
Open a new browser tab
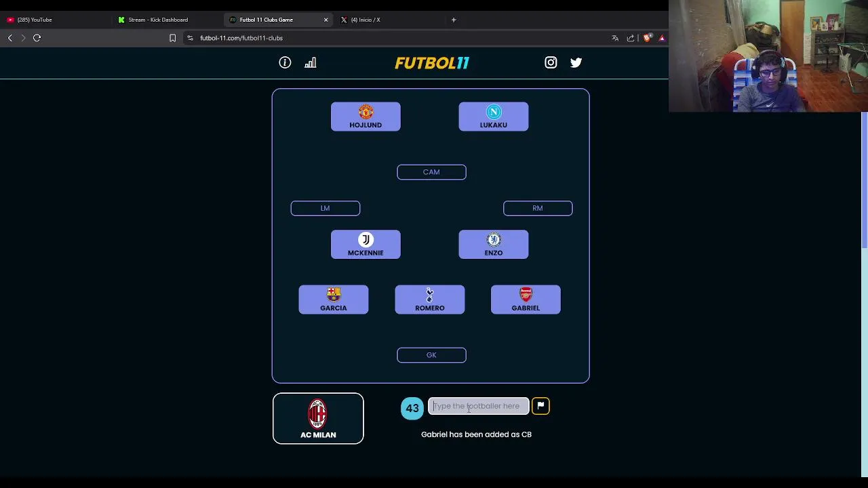tap(454, 20)
